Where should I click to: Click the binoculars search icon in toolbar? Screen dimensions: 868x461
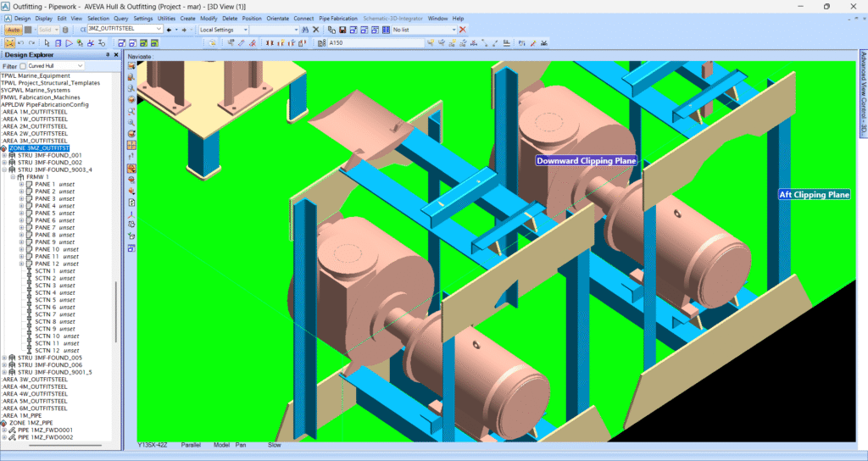coord(304,30)
